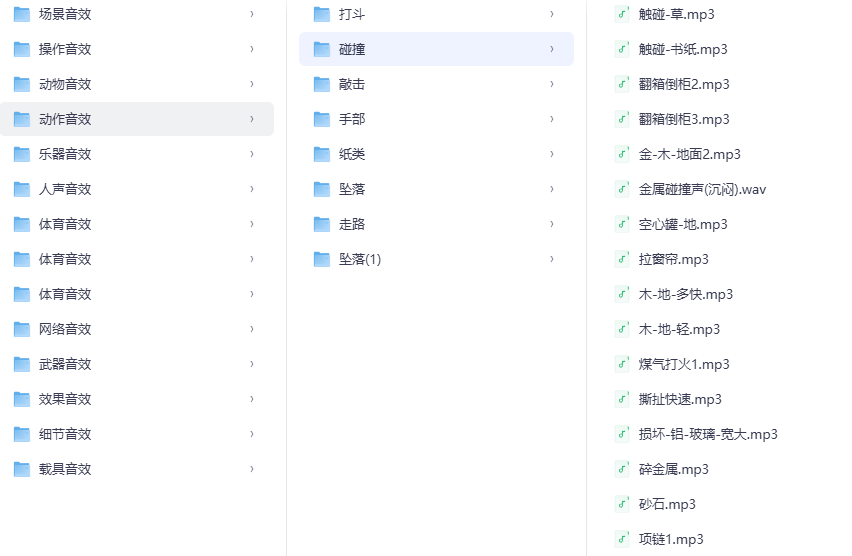Viewport: 852px width, 556px height.
Task: Click the chevron on the 武器音效 row
Action: point(251,364)
